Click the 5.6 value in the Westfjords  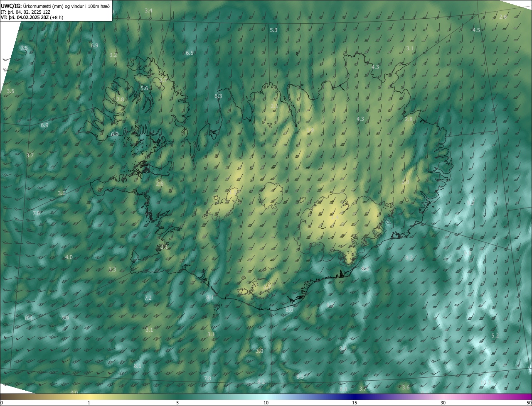pyautogui.click(x=144, y=88)
